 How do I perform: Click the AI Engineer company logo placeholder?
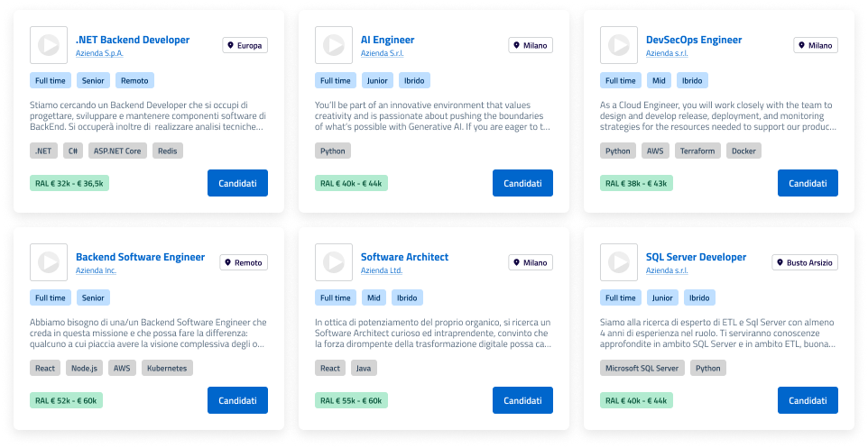point(334,45)
